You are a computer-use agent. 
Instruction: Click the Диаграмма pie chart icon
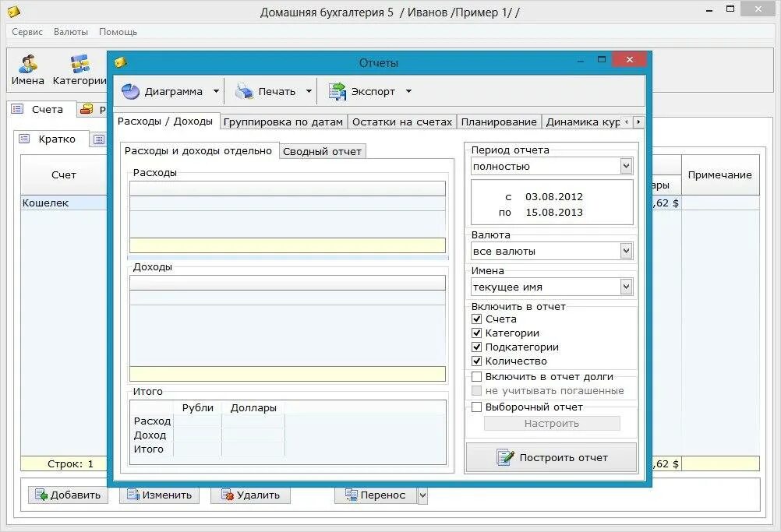click(x=130, y=92)
